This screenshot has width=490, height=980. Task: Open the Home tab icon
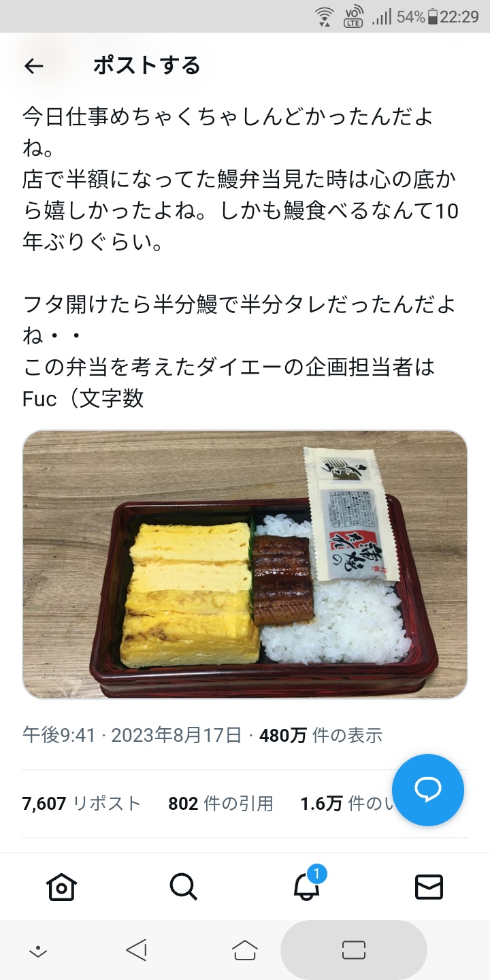(x=61, y=887)
